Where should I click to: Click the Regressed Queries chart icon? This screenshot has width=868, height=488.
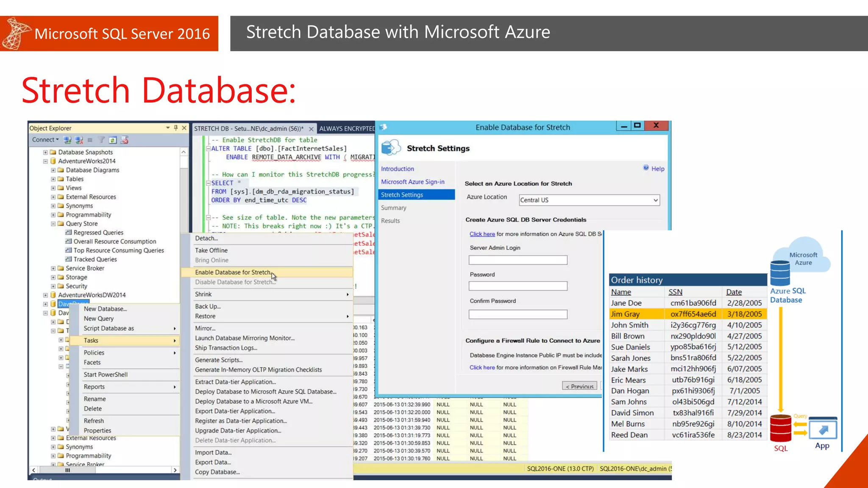tap(68, 233)
